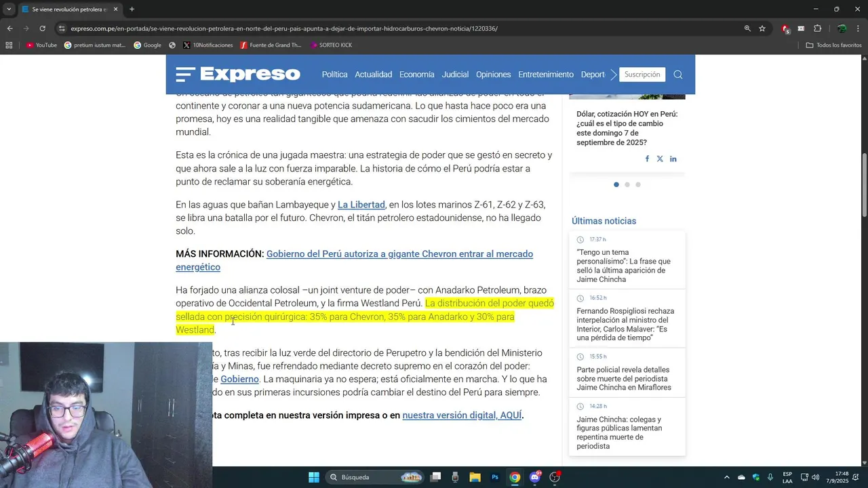Open the ESP LAA language switcher
The width and height of the screenshot is (868, 488).
pos(787,477)
